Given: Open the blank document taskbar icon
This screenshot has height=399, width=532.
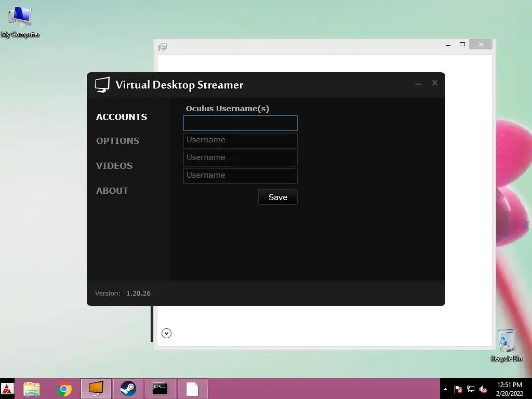Looking at the screenshot, I should click(x=192, y=389).
